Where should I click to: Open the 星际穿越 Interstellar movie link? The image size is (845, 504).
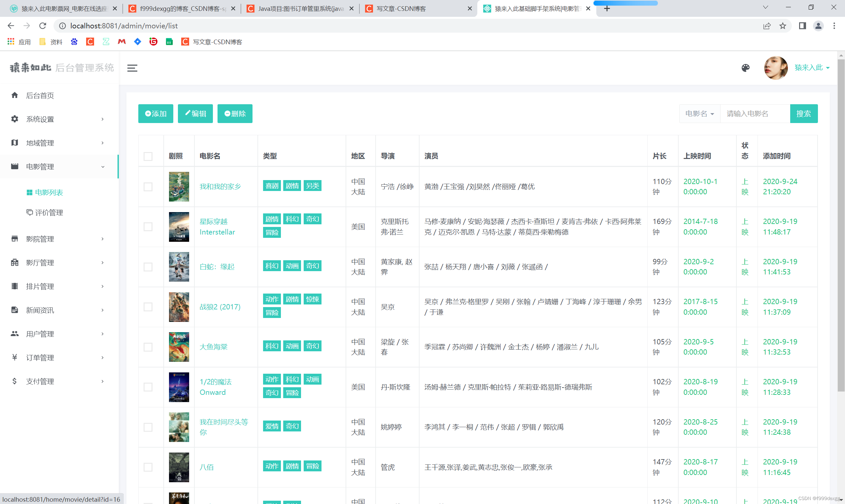pyautogui.click(x=217, y=227)
